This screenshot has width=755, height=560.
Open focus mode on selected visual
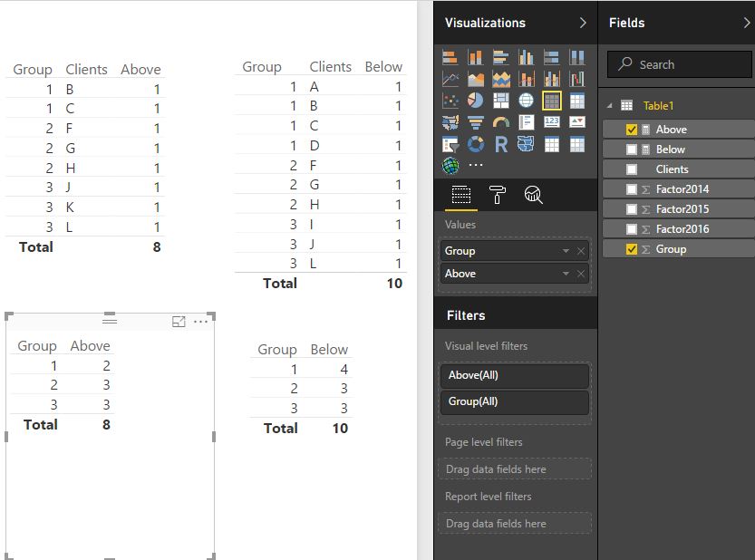179,322
